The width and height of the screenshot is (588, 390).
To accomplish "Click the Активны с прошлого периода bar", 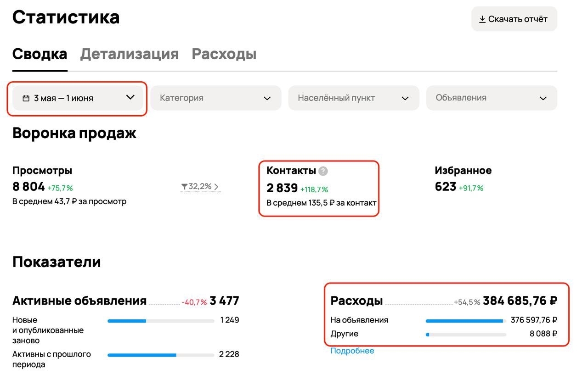I will click(x=161, y=355).
